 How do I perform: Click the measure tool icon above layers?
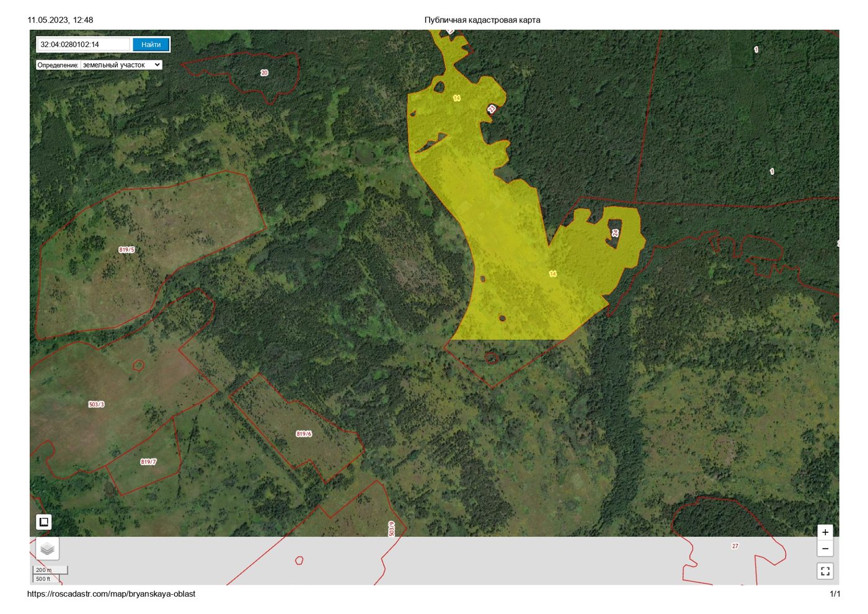click(44, 522)
